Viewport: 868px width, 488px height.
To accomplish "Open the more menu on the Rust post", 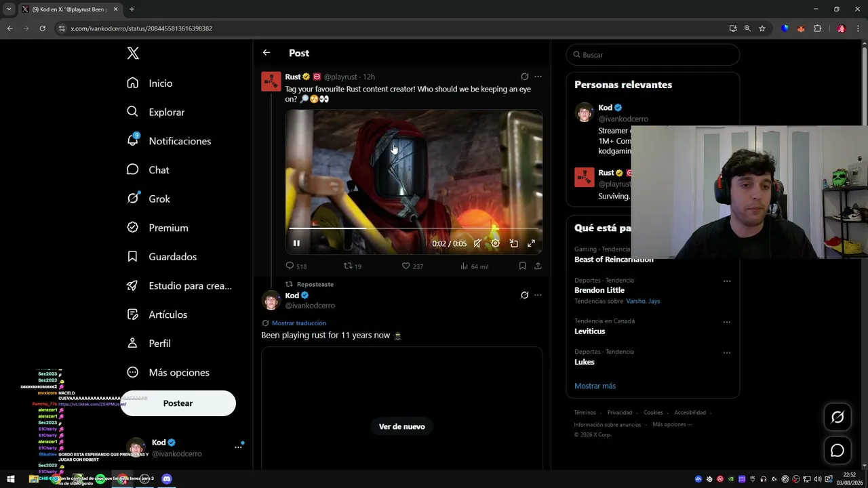I will click(x=538, y=77).
